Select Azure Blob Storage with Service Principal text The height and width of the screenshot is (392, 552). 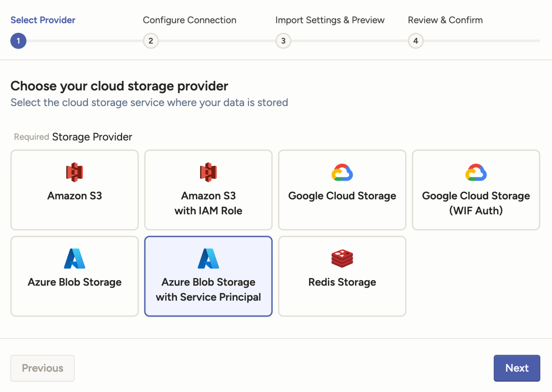(x=208, y=289)
